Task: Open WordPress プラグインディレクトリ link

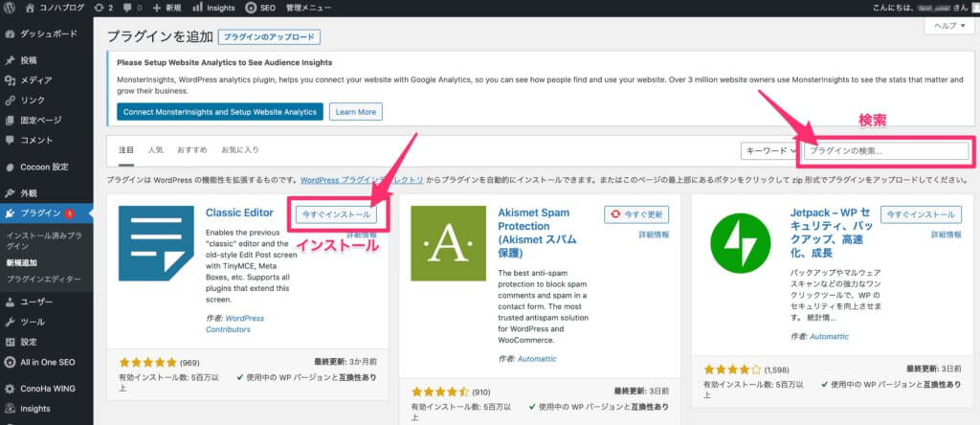Action: coord(363,179)
